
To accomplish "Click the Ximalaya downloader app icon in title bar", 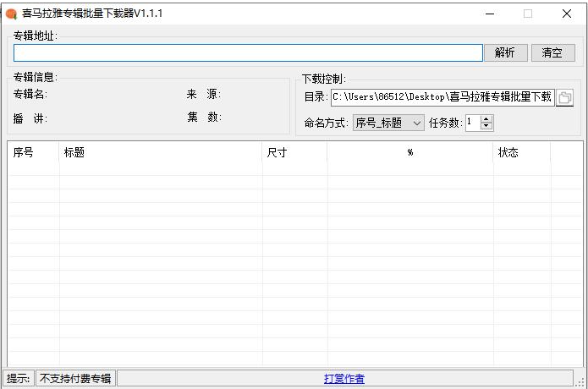I will (11, 14).
